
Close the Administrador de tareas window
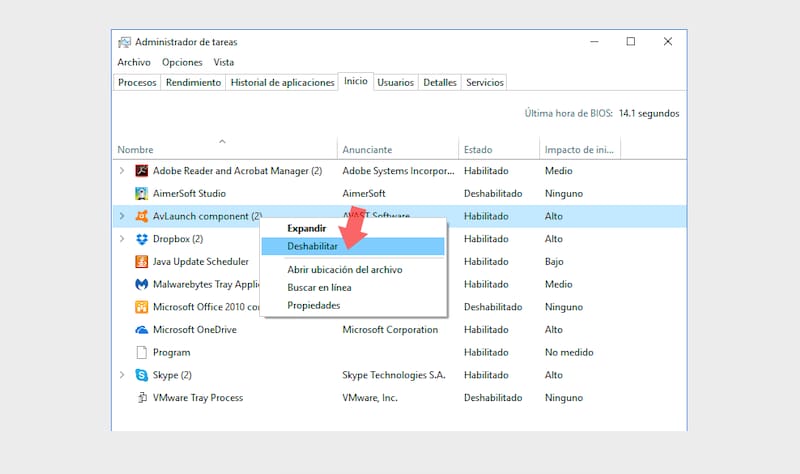coord(668,42)
